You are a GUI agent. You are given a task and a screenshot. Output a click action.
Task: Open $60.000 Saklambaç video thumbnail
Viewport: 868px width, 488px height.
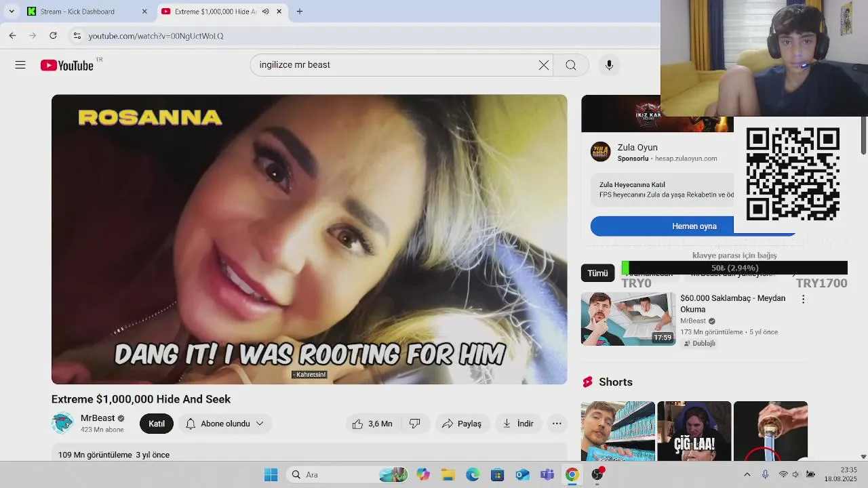tap(628, 319)
